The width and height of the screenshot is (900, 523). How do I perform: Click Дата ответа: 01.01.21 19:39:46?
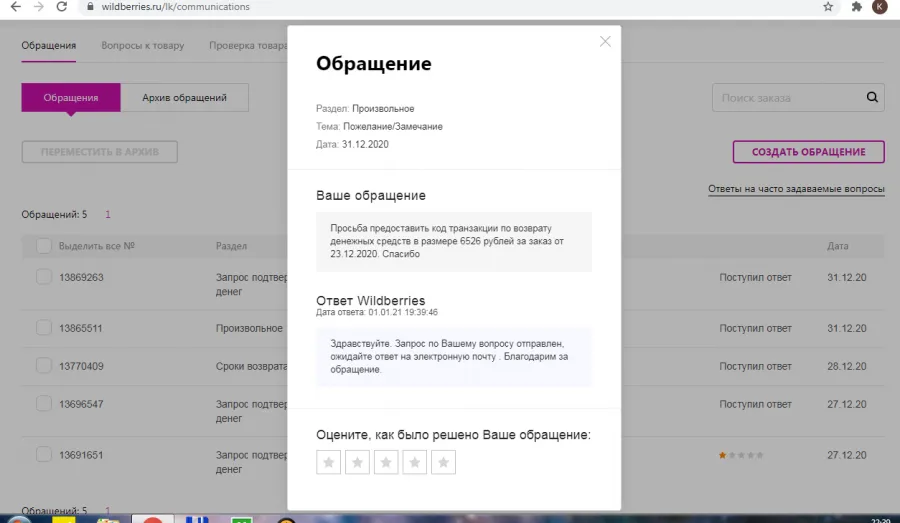pyautogui.click(x=377, y=312)
